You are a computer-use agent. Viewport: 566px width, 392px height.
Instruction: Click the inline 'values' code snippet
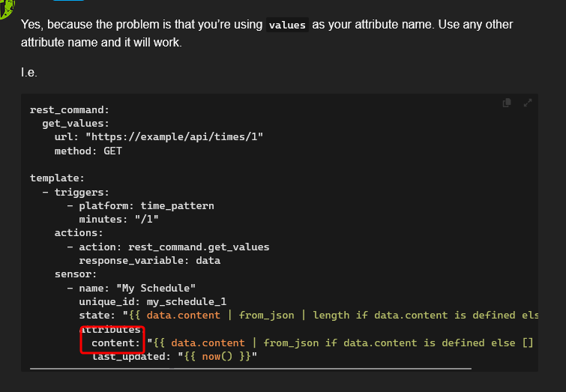click(x=287, y=25)
